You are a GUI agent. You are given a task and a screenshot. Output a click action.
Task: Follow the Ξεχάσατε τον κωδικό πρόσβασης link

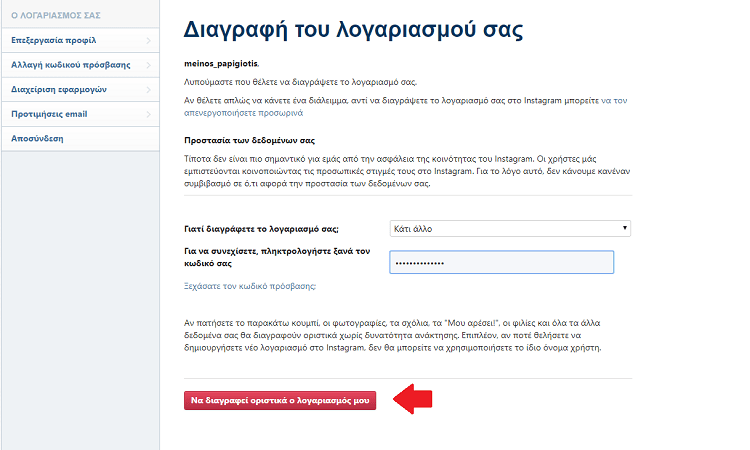click(250, 286)
